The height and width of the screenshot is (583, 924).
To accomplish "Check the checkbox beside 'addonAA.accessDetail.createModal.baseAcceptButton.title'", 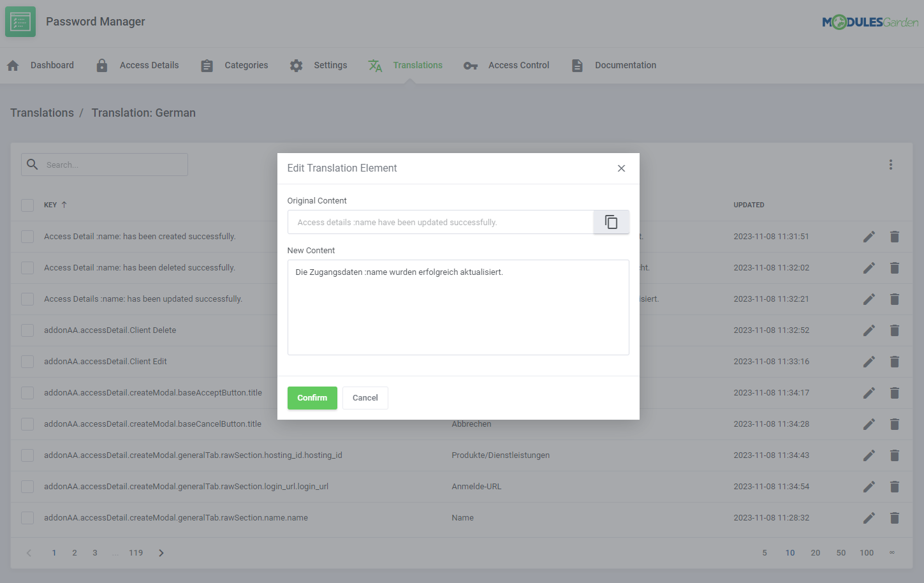I will 27,392.
